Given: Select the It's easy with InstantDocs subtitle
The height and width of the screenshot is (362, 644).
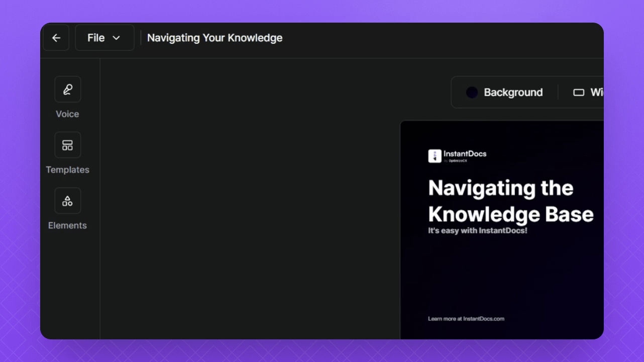Looking at the screenshot, I should (477, 231).
